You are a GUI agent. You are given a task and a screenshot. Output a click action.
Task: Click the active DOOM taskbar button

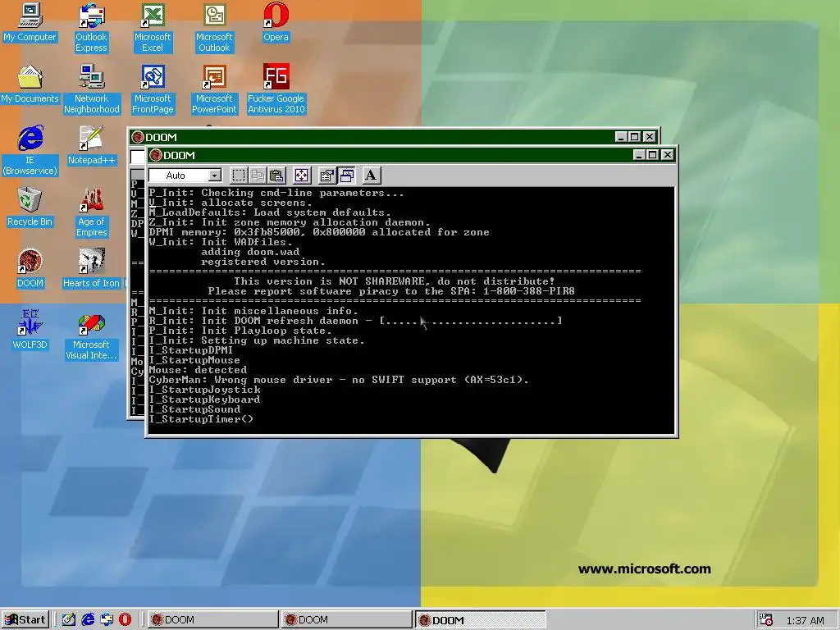[480, 620]
